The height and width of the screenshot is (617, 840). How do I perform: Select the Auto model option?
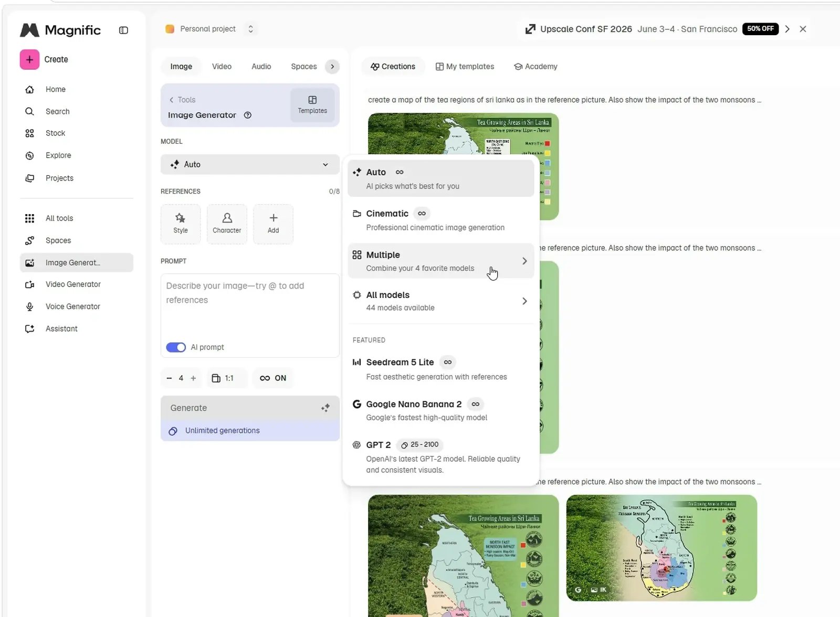click(441, 178)
